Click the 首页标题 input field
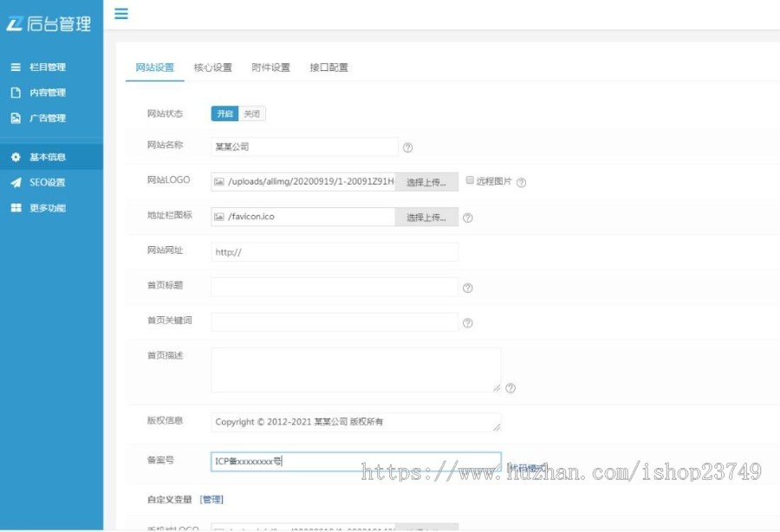 pyautogui.click(x=335, y=287)
